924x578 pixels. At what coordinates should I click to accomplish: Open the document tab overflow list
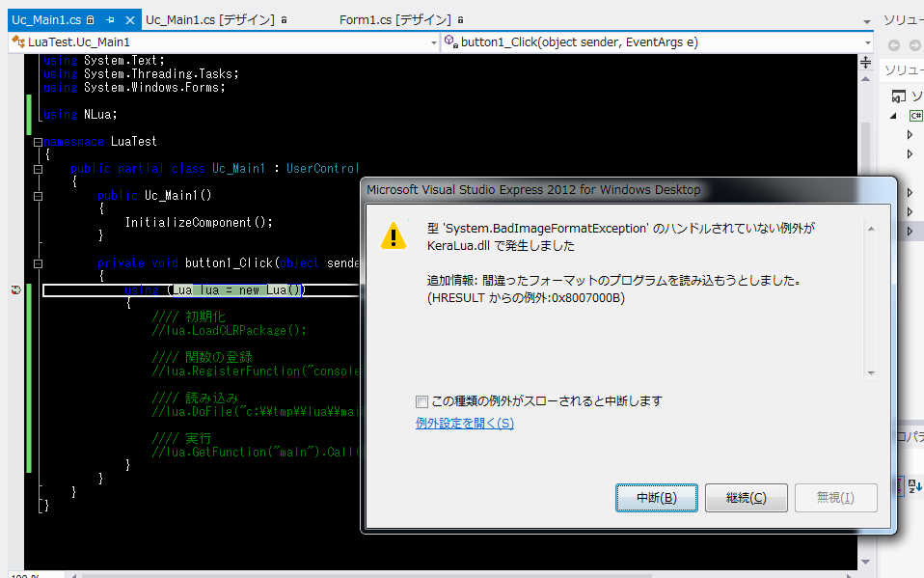pos(867,22)
